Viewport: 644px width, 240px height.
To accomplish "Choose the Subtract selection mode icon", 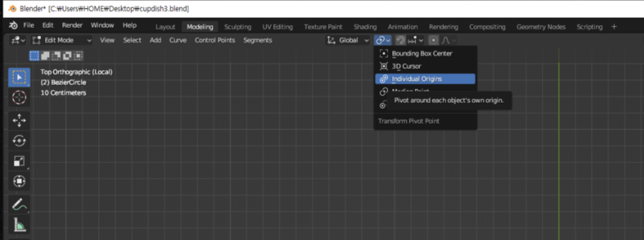I will pyautogui.click(x=56, y=56).
